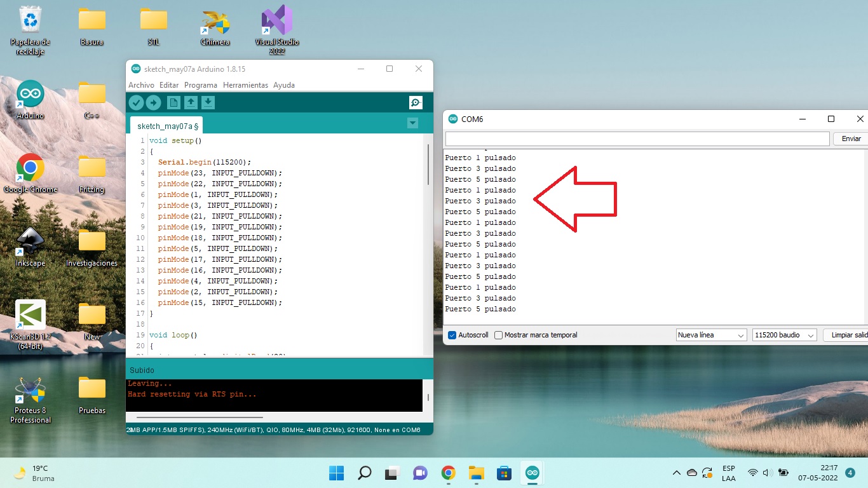Open the Archivo menu
The height and width of the screenshot is (488, 868).
click(141, 85)
